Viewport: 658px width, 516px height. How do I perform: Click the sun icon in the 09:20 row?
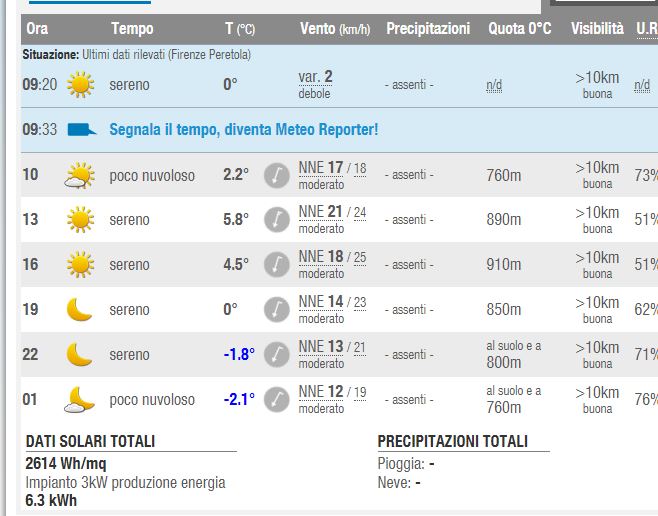pyautogui.click(x=79, y=86)
